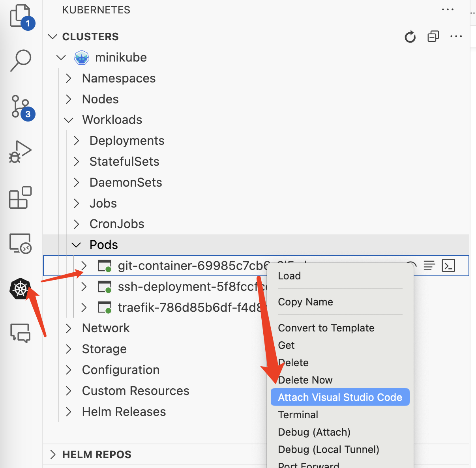
Task: Open the Run and Debug view
Action: pos(20,152)
